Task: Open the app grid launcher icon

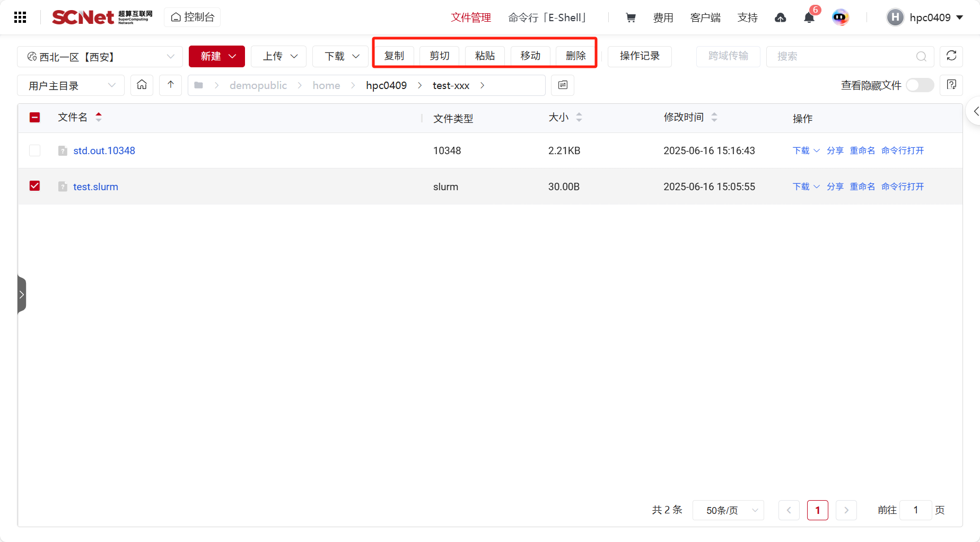Action: [20, 17]
